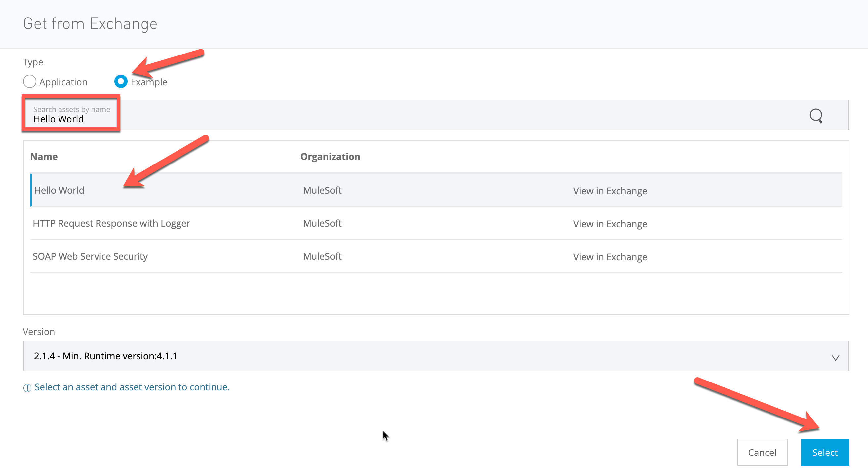Click the Version dropdown chevron arrow

point(835,358)
